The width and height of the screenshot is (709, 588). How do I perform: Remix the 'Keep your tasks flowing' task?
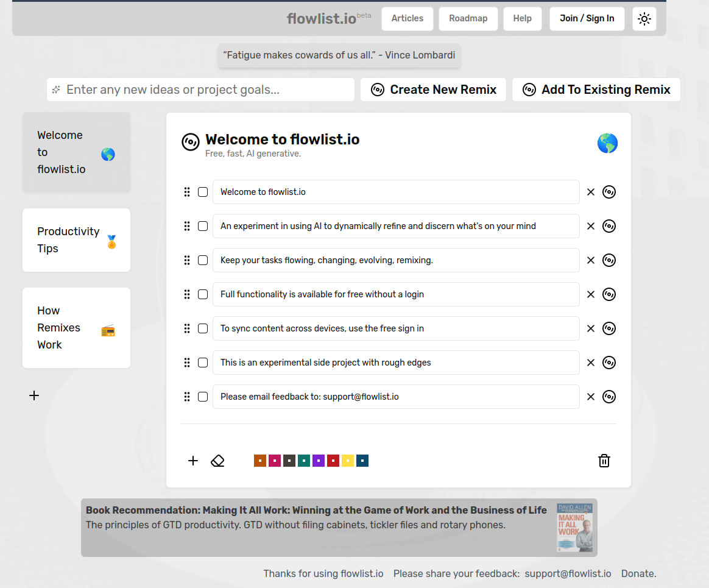click(x=609, y=260)
